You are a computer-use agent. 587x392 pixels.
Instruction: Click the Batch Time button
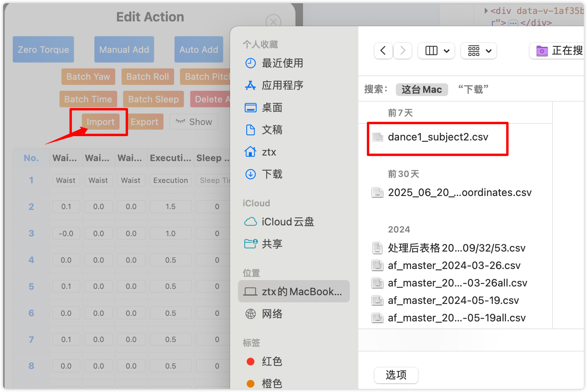pos(88,99)
